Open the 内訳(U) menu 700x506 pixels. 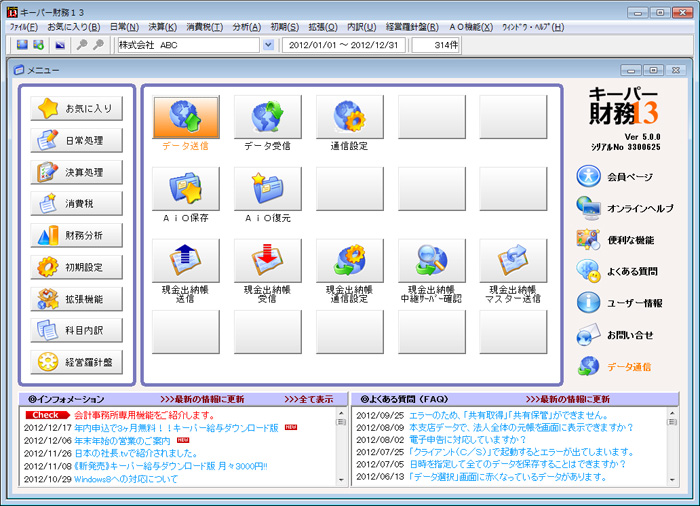tap(362, 27)
